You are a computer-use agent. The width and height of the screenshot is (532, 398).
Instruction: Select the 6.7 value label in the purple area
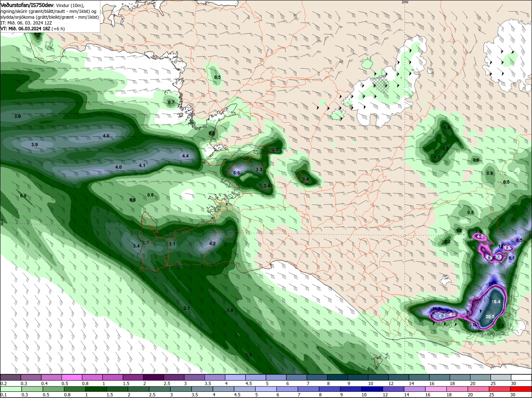(442, 316)
